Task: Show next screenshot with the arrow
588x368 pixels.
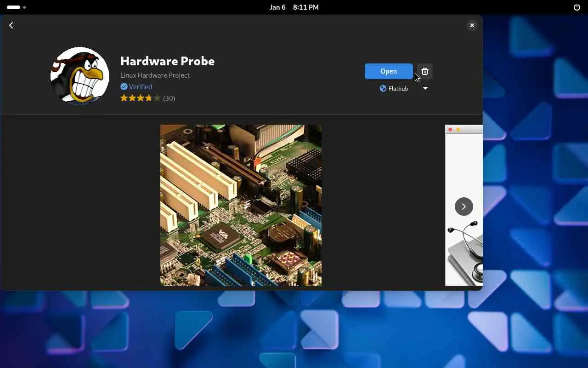Action: [x=464, y=206]
